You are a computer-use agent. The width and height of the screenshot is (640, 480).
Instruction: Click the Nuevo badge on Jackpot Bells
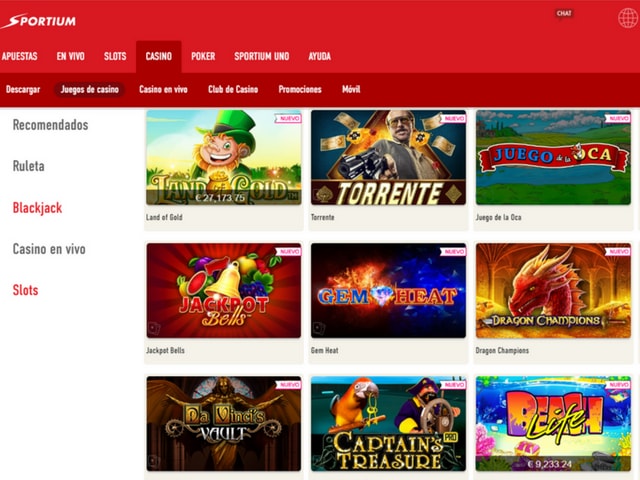pos(289,251)
